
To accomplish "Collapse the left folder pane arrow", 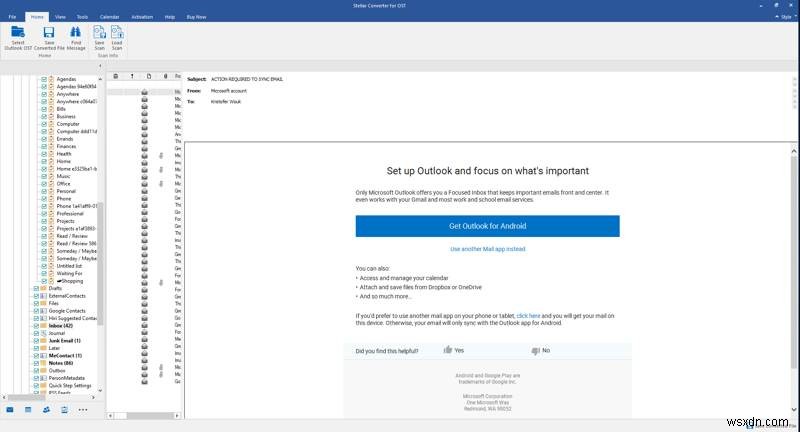I will pyautogui.click(x=100, y=66).
